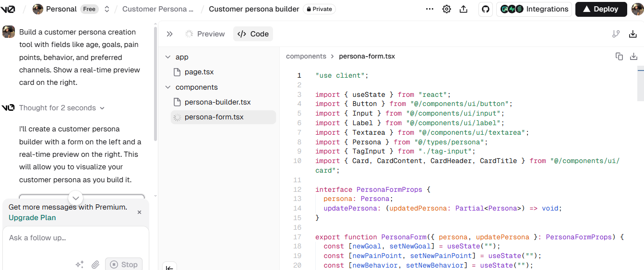Viewport: 644px width, 270px height.
Task: Click the v0 logo in the header
Action: coord(8,9)
